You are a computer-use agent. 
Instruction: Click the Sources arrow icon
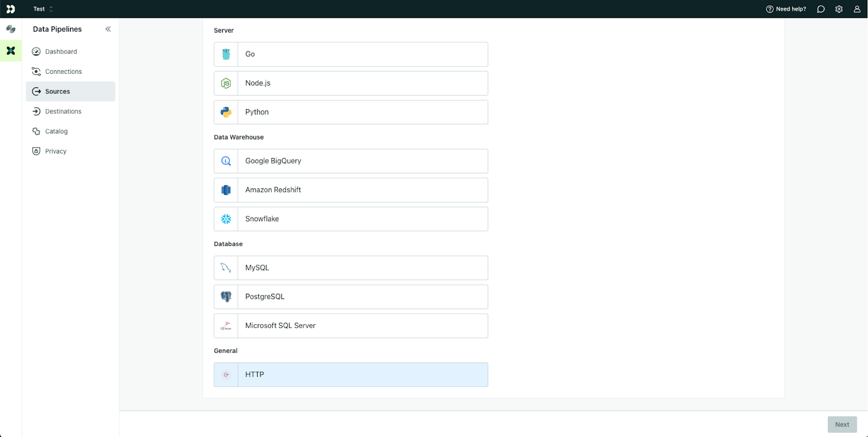[x=36, y=91]
